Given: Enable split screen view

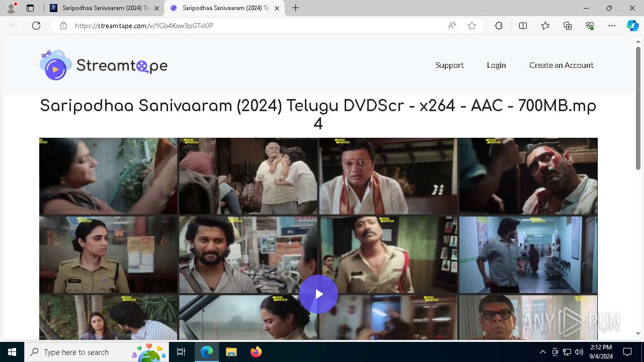Looking at the screenshot, I should tap(523, 26).
